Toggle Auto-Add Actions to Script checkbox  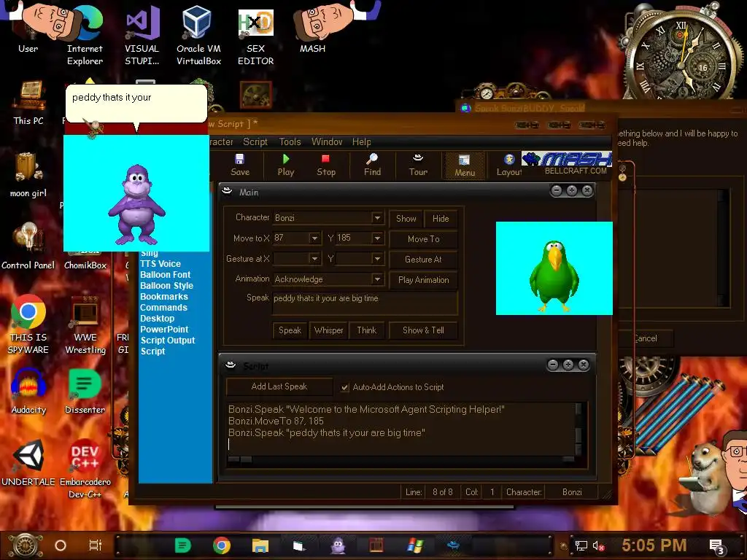click(344, 388)
